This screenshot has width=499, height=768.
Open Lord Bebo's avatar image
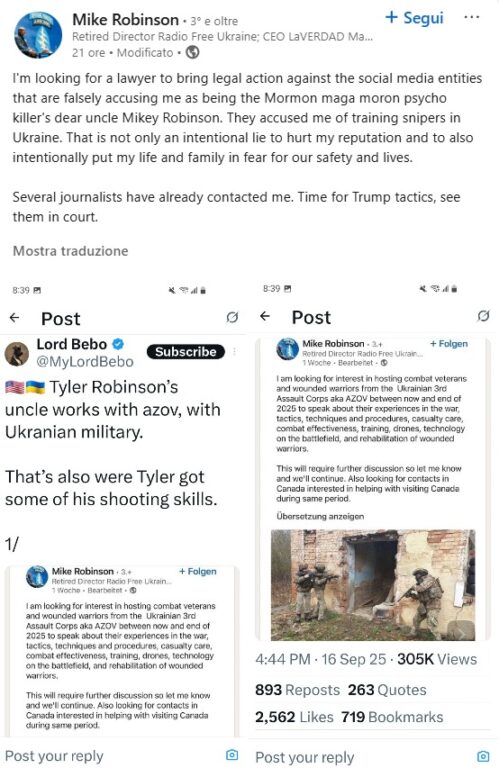17,354
